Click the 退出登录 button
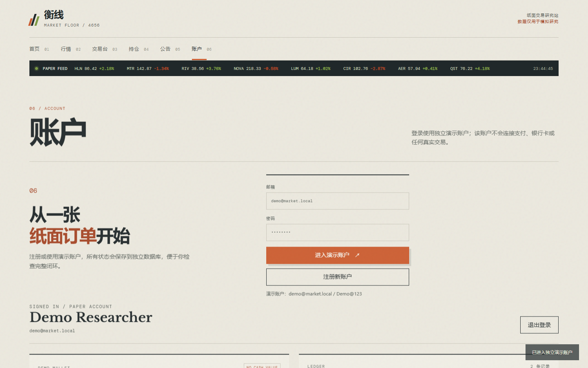 [539, 325]
